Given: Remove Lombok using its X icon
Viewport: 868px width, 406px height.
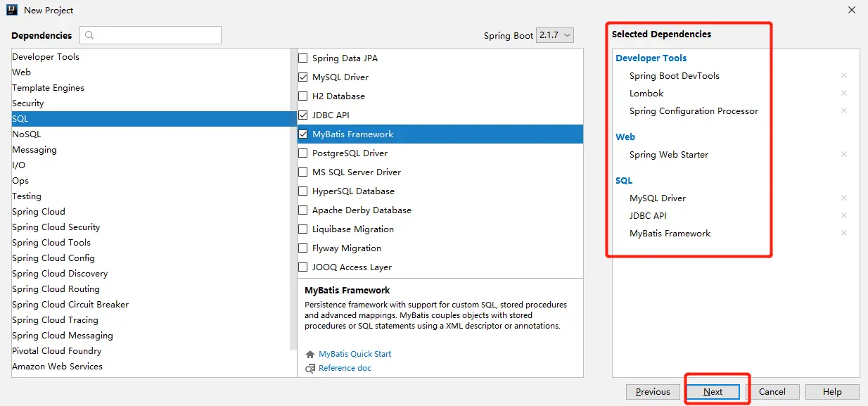Looking at the screenshot, I should [x=844, y=93].
